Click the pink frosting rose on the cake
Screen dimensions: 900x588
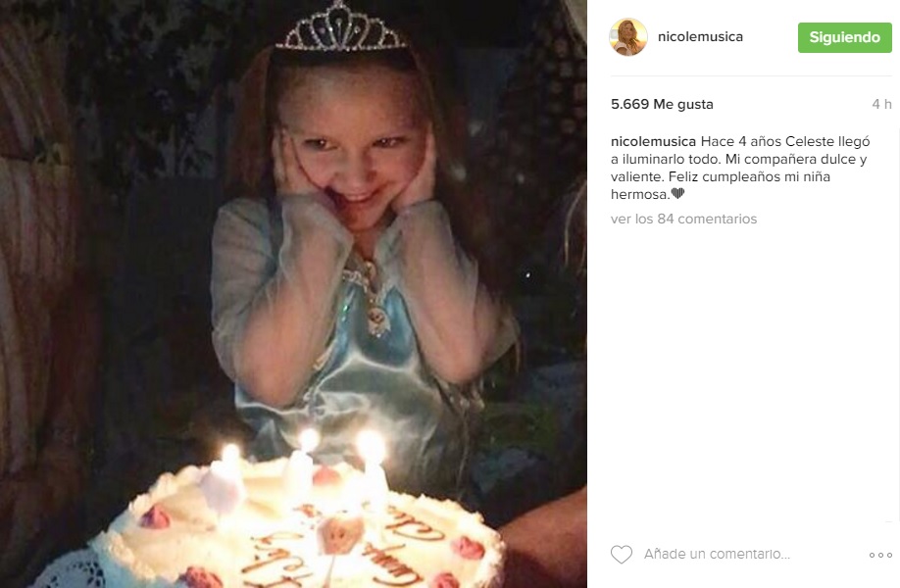155,517
